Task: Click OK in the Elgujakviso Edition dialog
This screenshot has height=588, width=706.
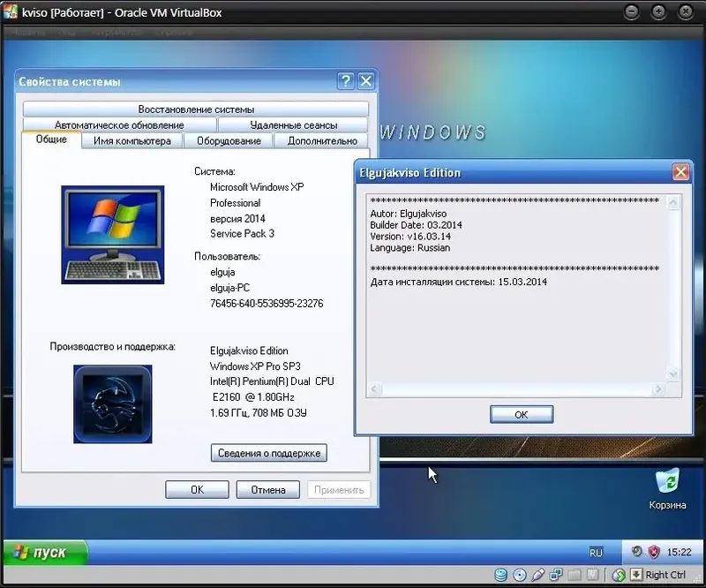Action: 522,414
